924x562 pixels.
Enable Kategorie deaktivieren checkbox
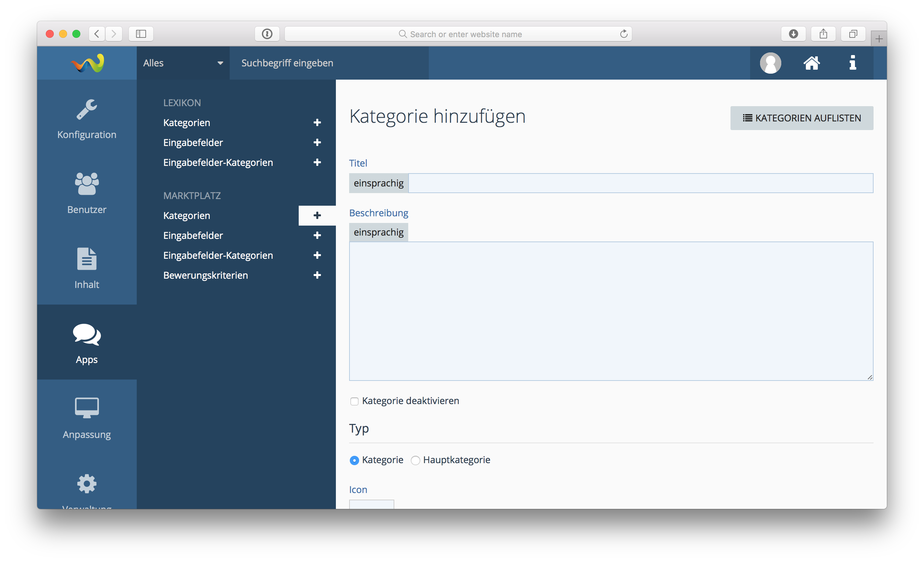(x=354, y=401)
